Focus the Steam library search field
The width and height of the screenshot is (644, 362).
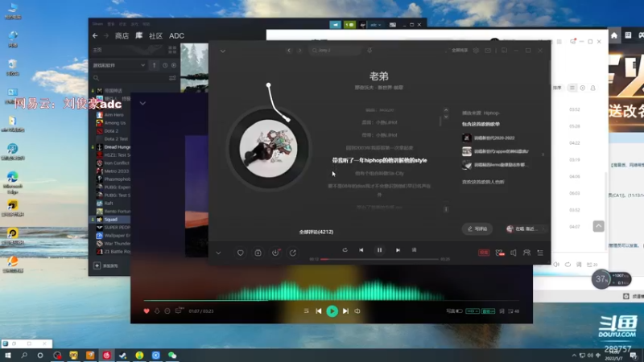coord(130,78)
